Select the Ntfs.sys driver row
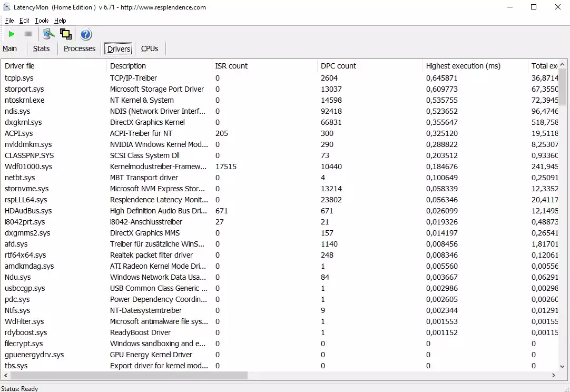 click(x=280, y=311)
